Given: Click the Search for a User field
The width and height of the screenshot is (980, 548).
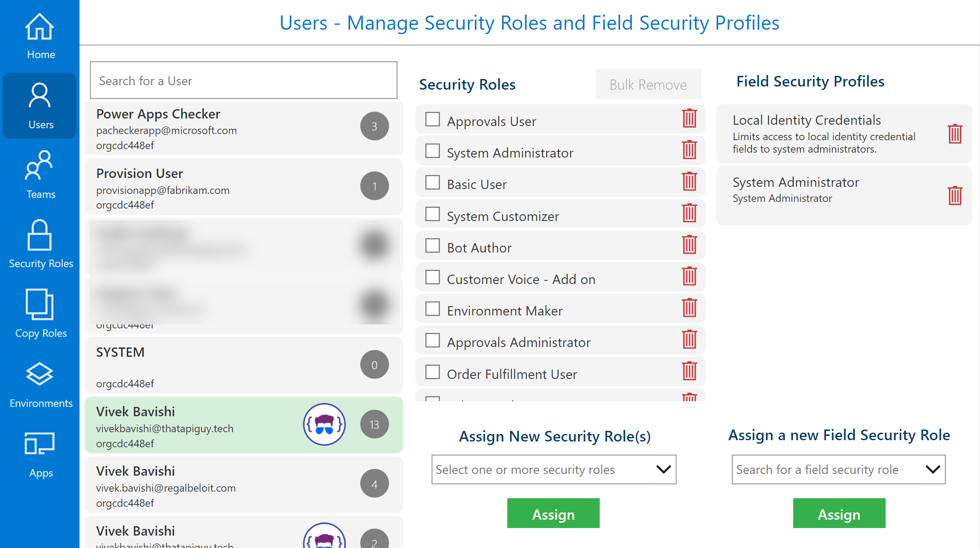Looking at the screenshot, I should click(243, 80).
